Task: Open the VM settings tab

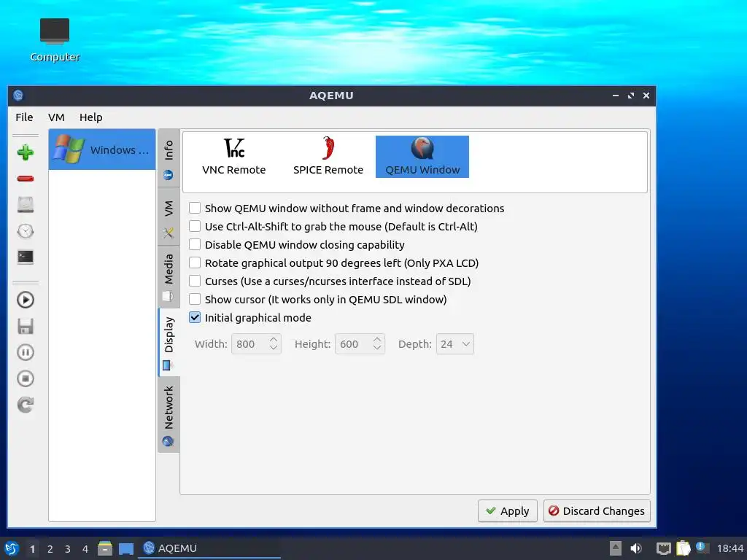Action: [x=169, y=217]
